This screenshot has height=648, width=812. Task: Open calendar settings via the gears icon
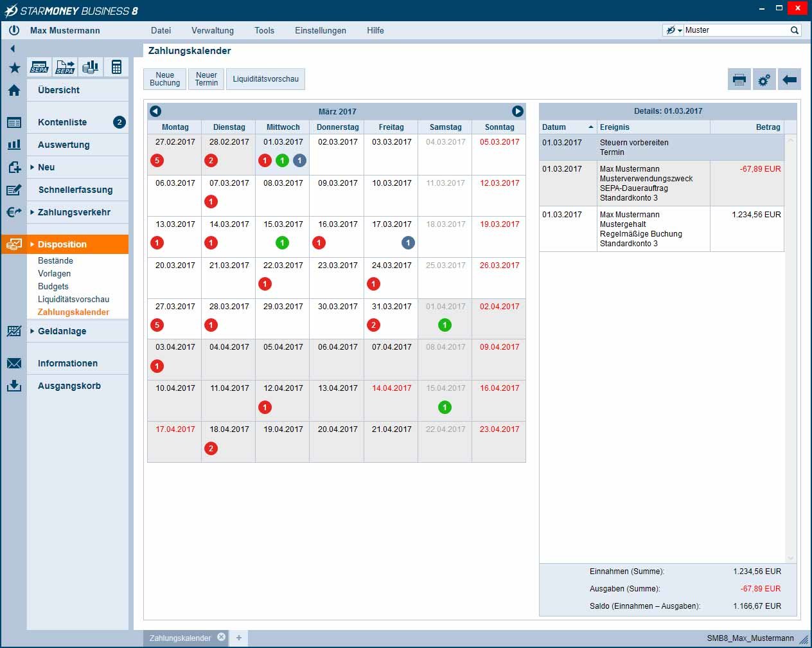tap(764, 80)
